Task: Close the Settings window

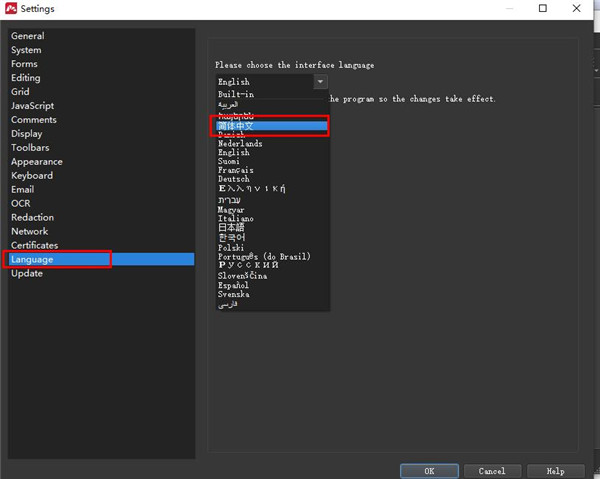Action: 577,9
